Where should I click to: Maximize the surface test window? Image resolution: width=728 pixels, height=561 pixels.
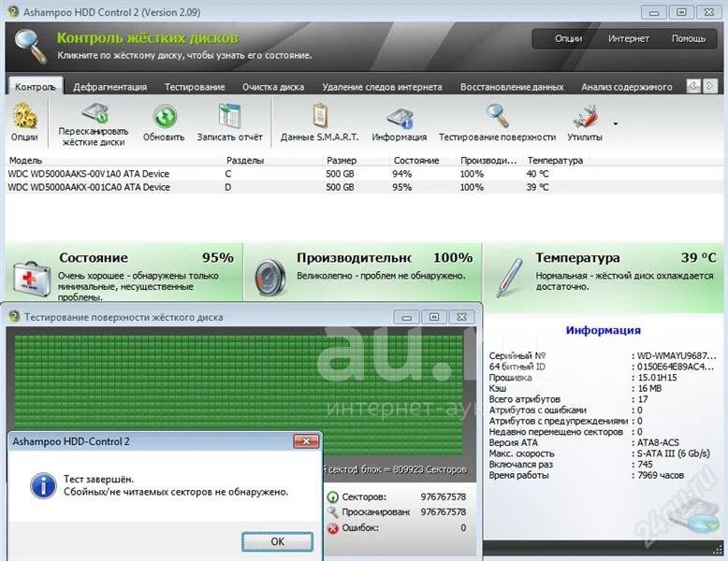click(x=434, y=317)
